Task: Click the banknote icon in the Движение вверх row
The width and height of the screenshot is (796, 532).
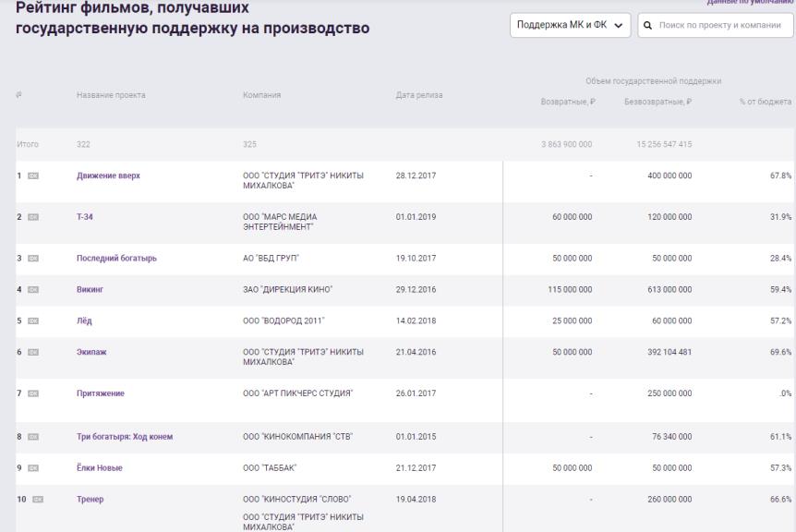Action: 33,175
